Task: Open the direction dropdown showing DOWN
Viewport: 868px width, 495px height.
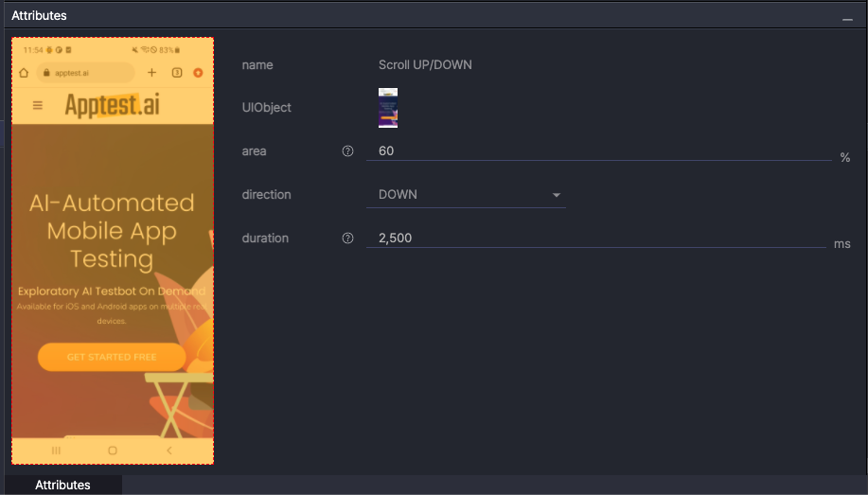Action: [466, 195]
